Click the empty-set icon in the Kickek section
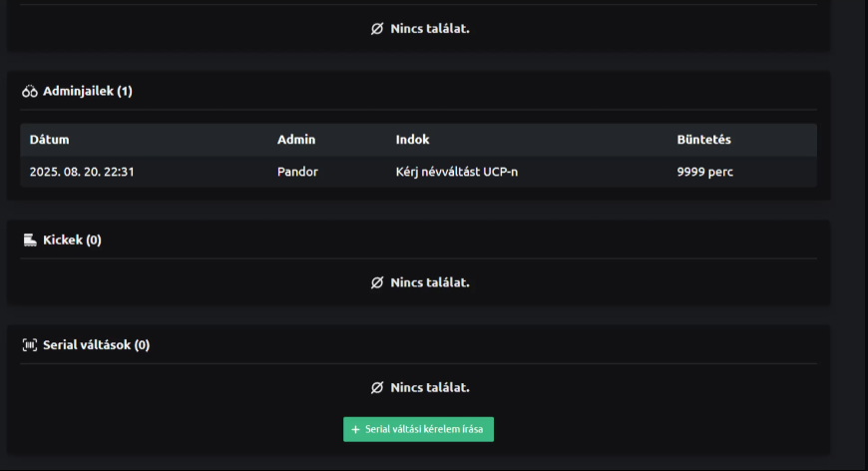 click(x=377, y=282)
